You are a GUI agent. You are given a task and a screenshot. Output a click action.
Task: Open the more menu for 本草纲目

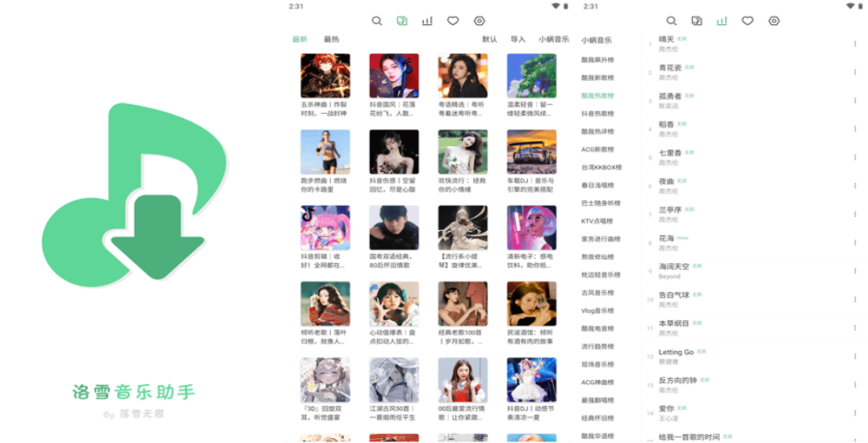point(855,328)
